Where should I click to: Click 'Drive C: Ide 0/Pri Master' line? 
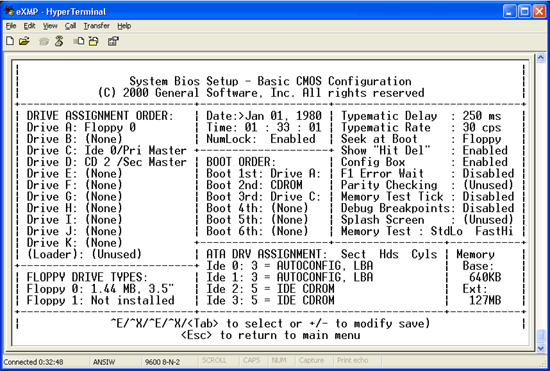tap(107, 151)
